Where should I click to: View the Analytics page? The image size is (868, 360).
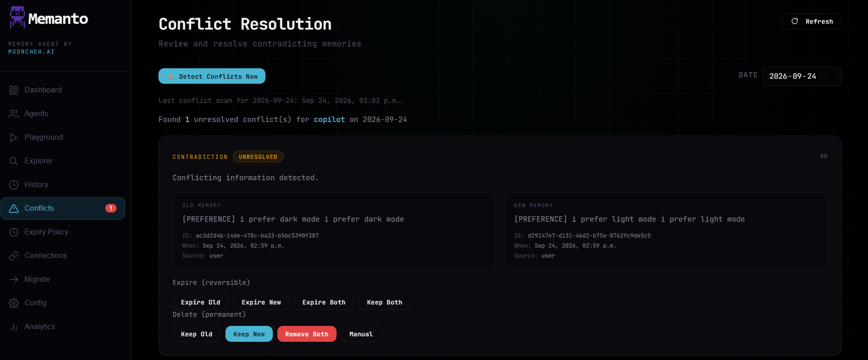[63, 327]
